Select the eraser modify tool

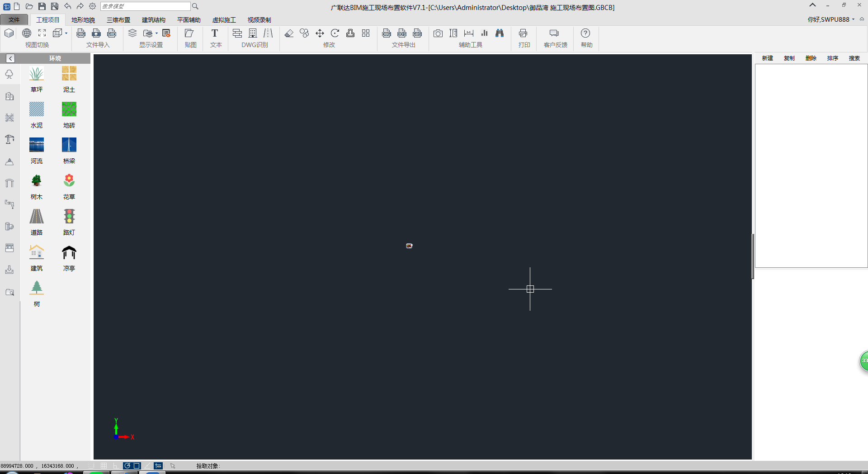click(x=289, y=33)
